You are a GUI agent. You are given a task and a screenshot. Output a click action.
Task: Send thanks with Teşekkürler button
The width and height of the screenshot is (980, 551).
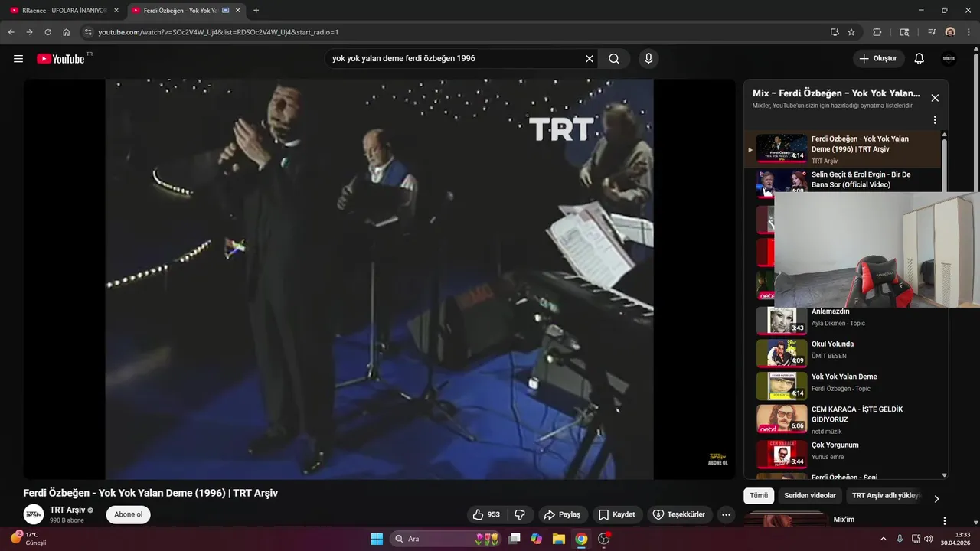click(x=681, y=514)
